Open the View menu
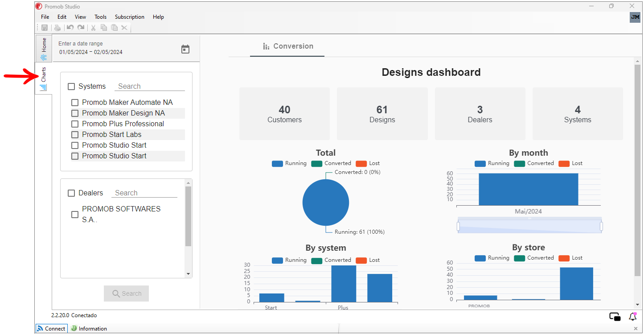The height and width of the screenshot is (335, 644). (x=81, y=17)
